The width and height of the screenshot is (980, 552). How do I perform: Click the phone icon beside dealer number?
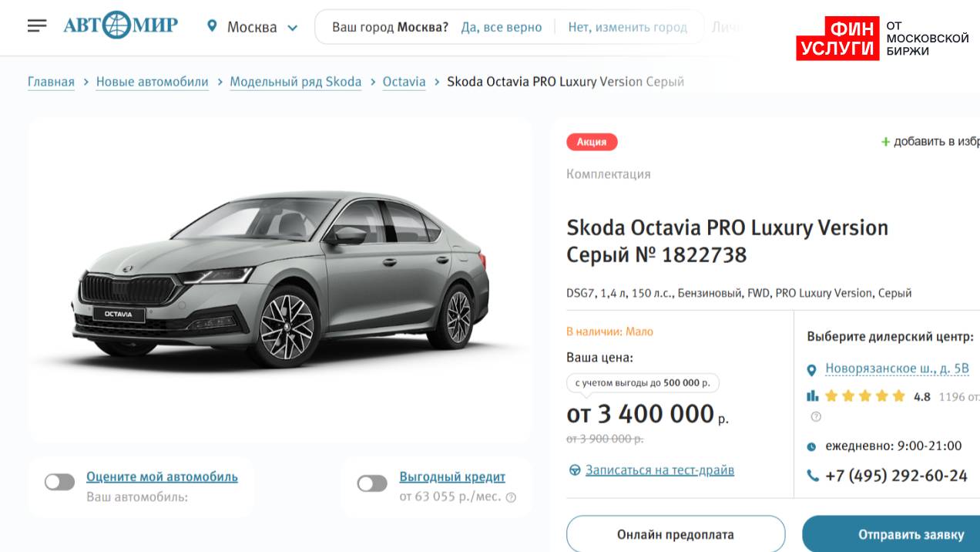point(813,476)
